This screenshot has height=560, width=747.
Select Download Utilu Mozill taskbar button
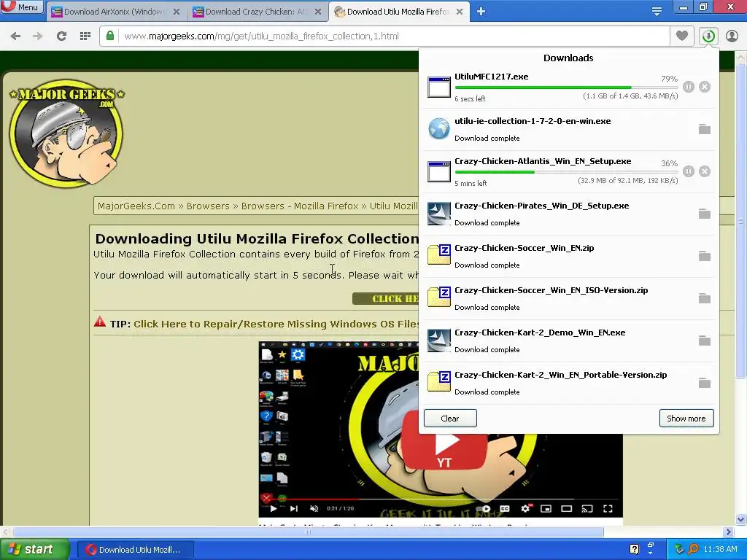(135, 550)
